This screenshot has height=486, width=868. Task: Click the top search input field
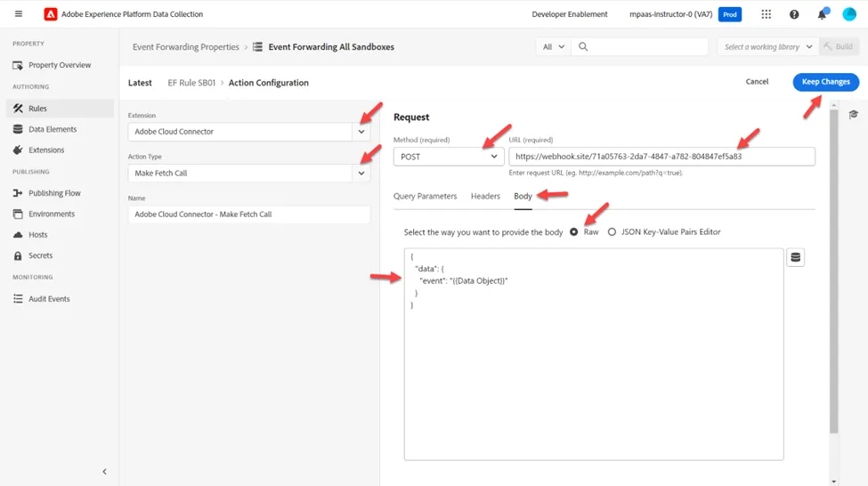639,47
